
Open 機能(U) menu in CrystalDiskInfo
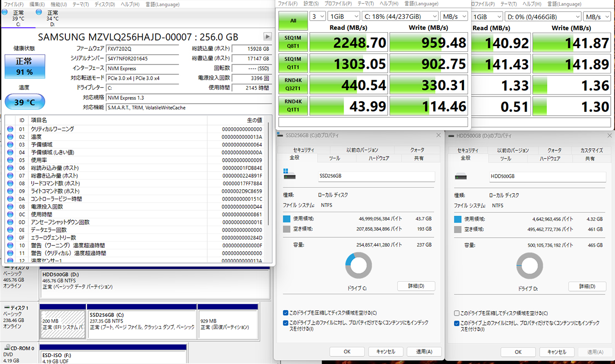59,4
